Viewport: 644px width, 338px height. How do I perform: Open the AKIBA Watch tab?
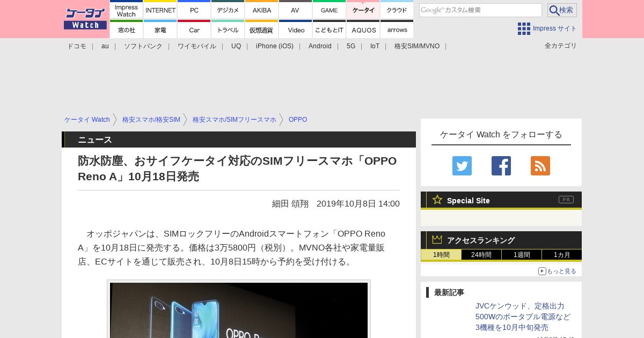[262, 10]
